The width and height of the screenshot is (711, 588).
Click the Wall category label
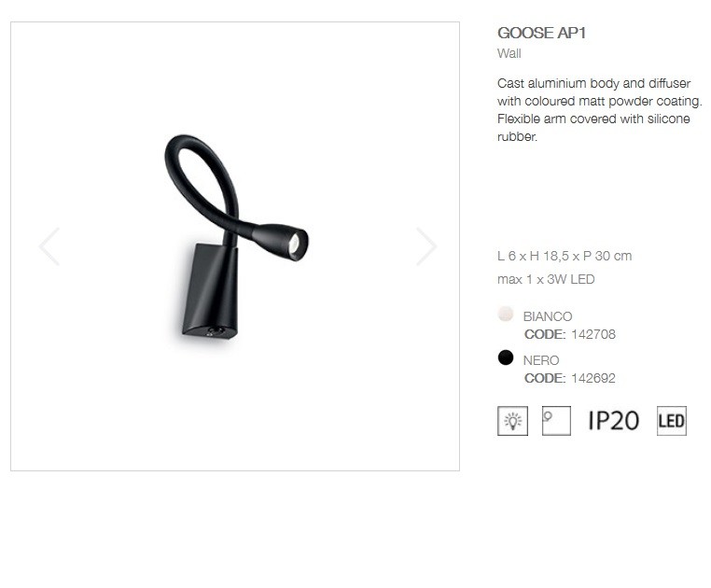tap(509, 53)
